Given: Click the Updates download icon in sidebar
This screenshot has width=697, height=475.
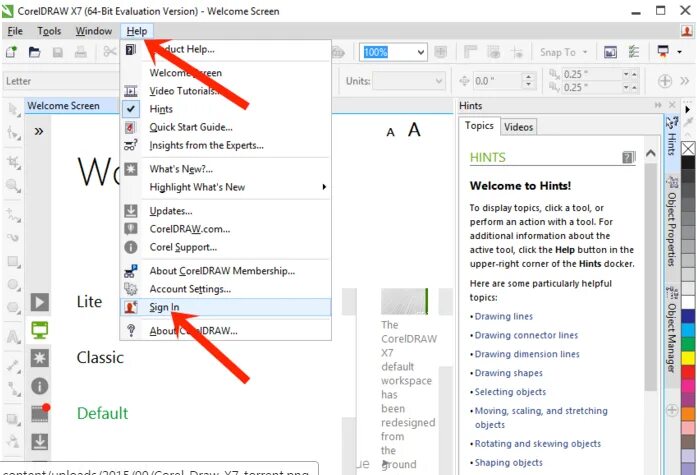Looking at the screenshot, I should click(x=40, y=442).
